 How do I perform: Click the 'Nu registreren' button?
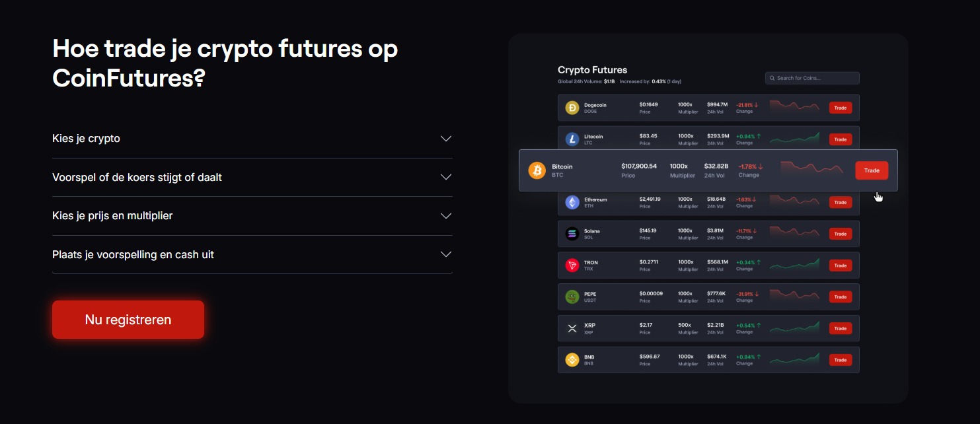[x=128, y=319]
